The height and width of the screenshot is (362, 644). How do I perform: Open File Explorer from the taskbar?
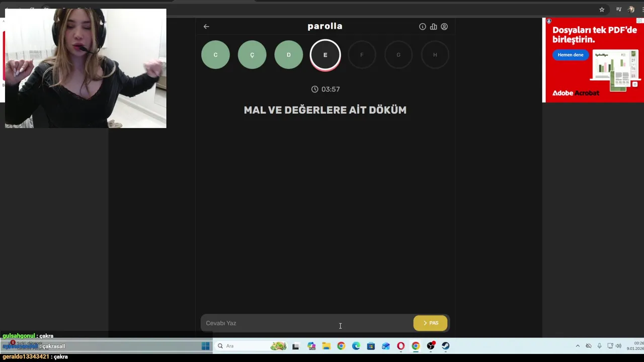[327, 346]
